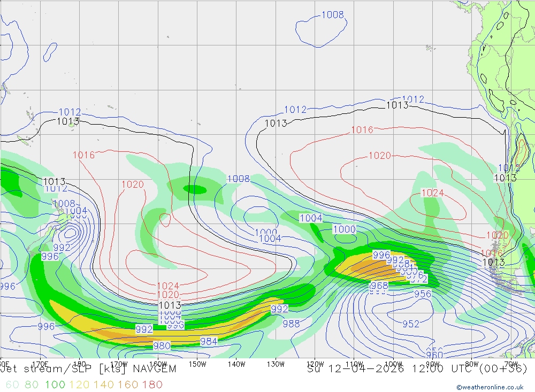Screen dimensions: 535x392
Task: Click the 80 kts legend value
Action: (32, 385)
